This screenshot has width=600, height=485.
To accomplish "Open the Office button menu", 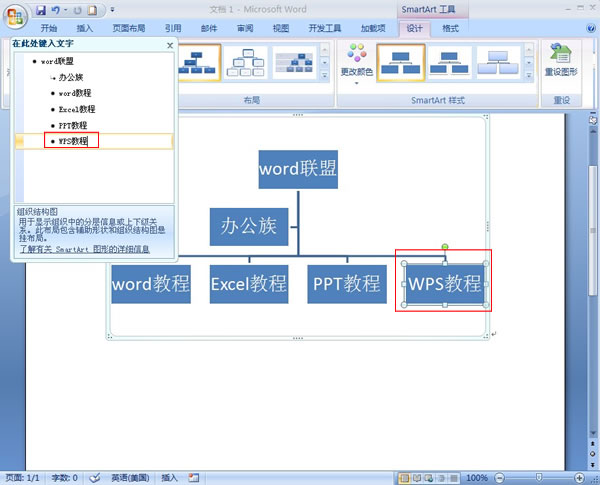I will [x=15, y=16].
